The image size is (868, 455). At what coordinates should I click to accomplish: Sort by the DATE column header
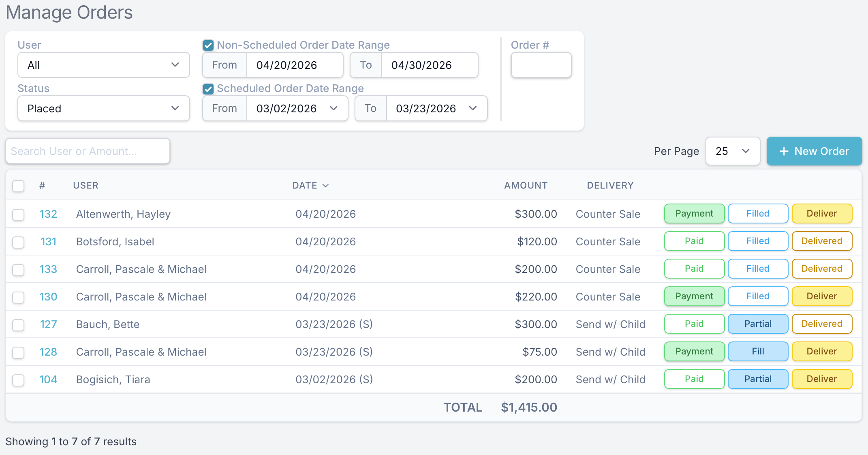pyautogui.click(x=310, y=185)
